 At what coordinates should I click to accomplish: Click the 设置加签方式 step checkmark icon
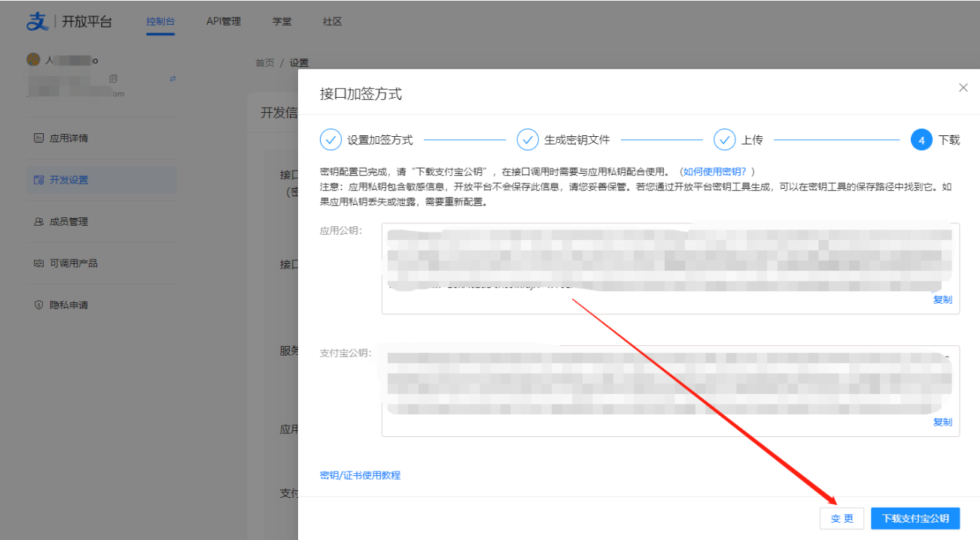pyautogui.click(x=330, y=140)
